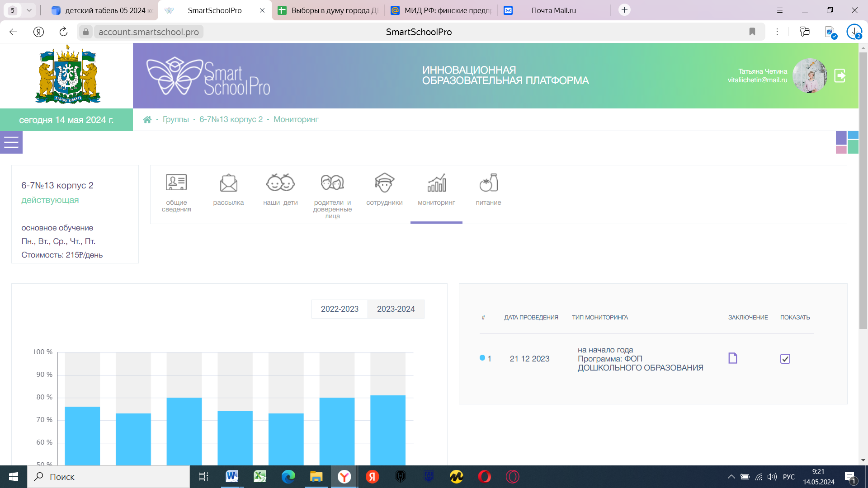The image size is (868, 488).
Task: Click the colored squares widget in corner
Action: (847, 142)
